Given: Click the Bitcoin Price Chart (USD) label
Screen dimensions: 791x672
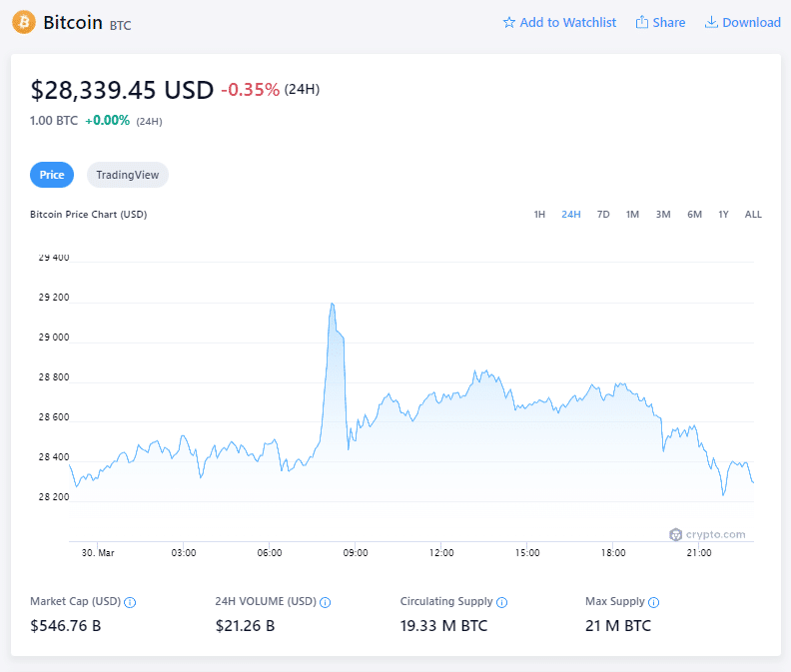Looking at the screenshot, I should 88,215.
